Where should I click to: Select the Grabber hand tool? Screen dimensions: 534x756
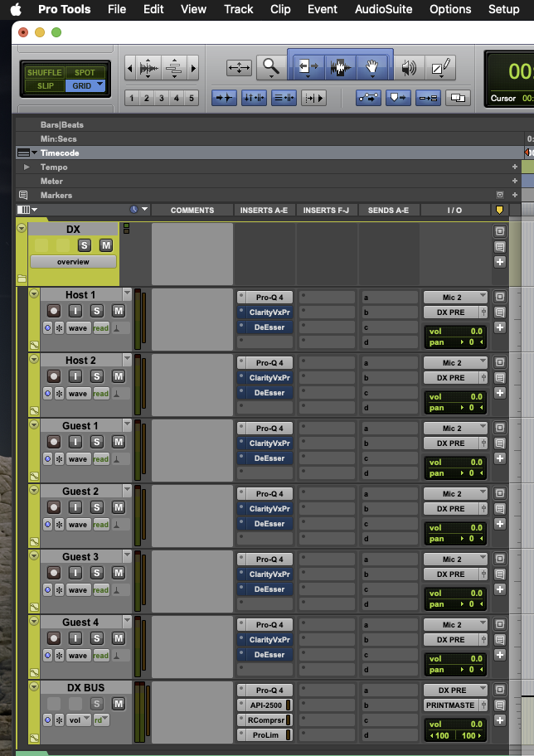pyautogui.click(x=372, y=67)
